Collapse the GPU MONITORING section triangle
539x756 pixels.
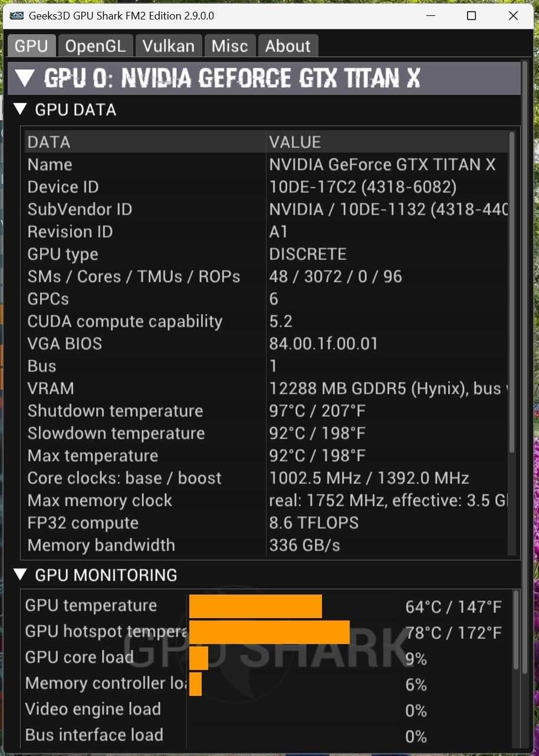click(20, 575)
